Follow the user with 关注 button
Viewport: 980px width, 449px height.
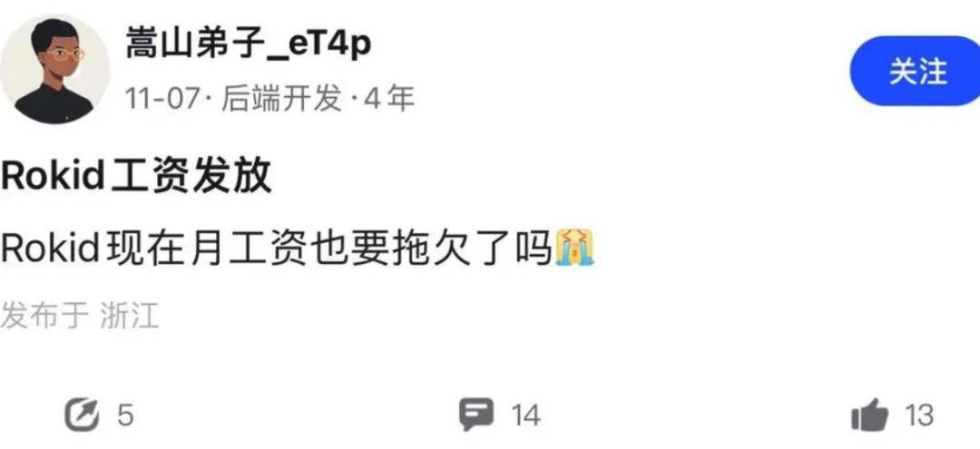click(x=916, y=72)
